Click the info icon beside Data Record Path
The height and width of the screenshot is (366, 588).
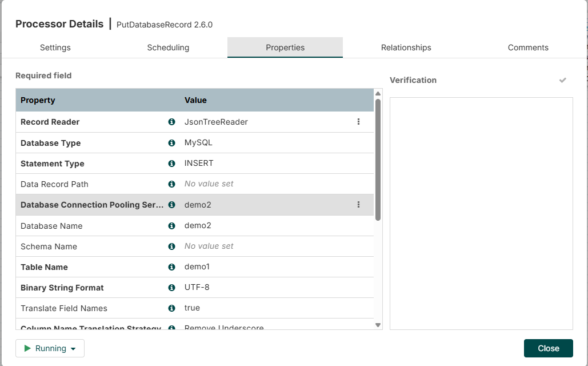pyautogui.click(x=171, y=184)
